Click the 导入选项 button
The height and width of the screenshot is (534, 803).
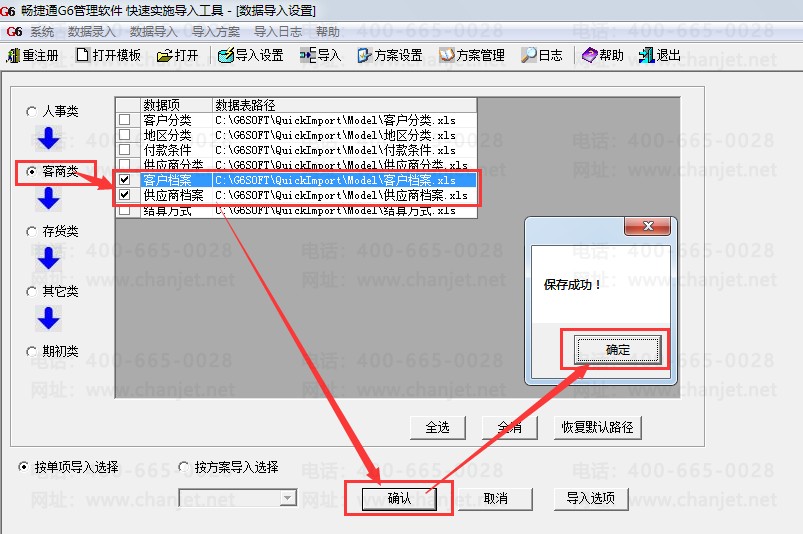(591, 498)
